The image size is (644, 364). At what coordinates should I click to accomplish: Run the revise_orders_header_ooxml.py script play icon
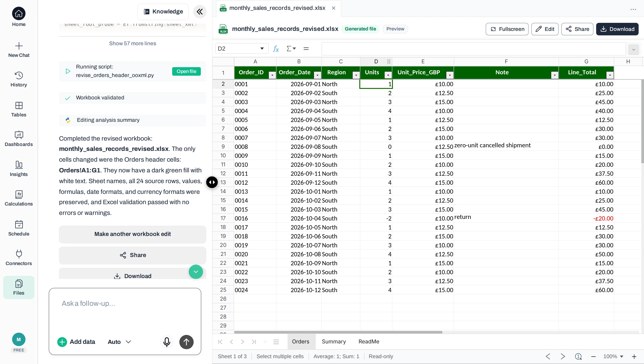[x=68, y=71]
